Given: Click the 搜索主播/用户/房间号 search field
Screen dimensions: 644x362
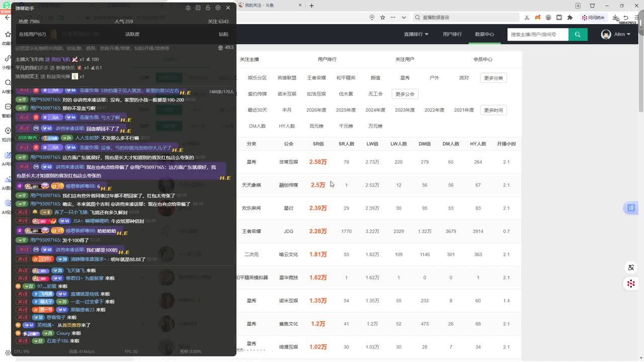Looking at the screenshot, I should pyautogui.click(x=537, y=34).
